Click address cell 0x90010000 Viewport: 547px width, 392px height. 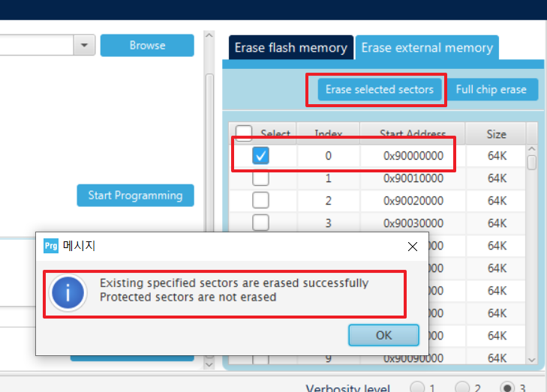click(x=413, y=178)
